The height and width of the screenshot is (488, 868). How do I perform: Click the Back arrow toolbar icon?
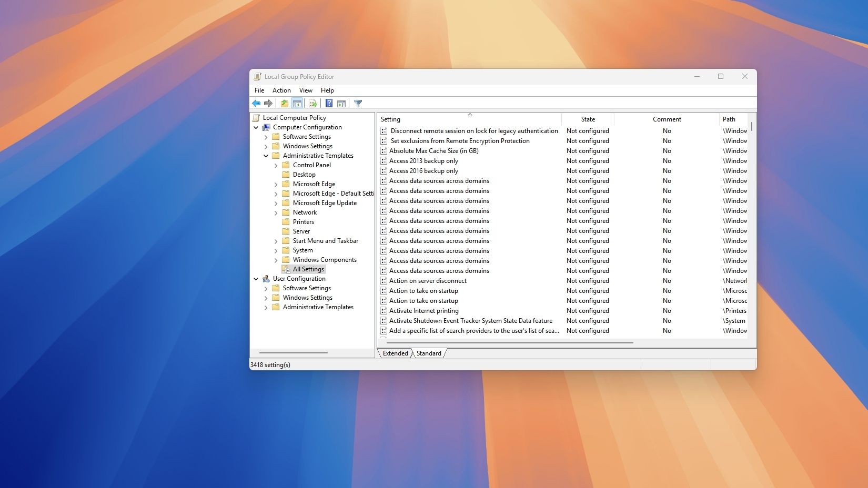pos(256,104)
